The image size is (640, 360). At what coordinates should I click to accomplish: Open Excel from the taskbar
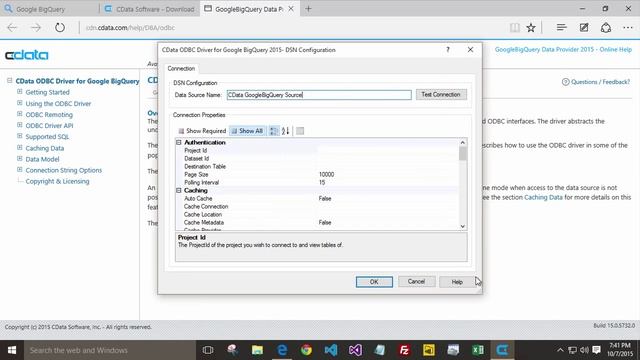tap(478, 350)
